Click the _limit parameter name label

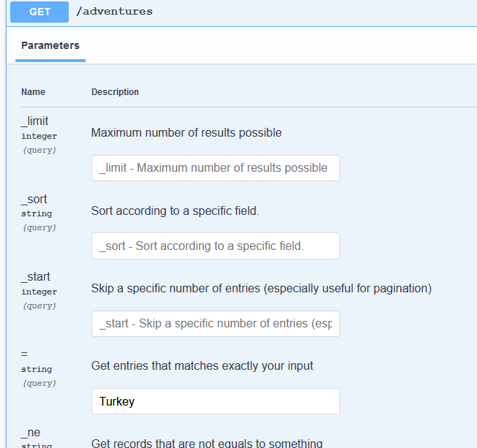35,121
